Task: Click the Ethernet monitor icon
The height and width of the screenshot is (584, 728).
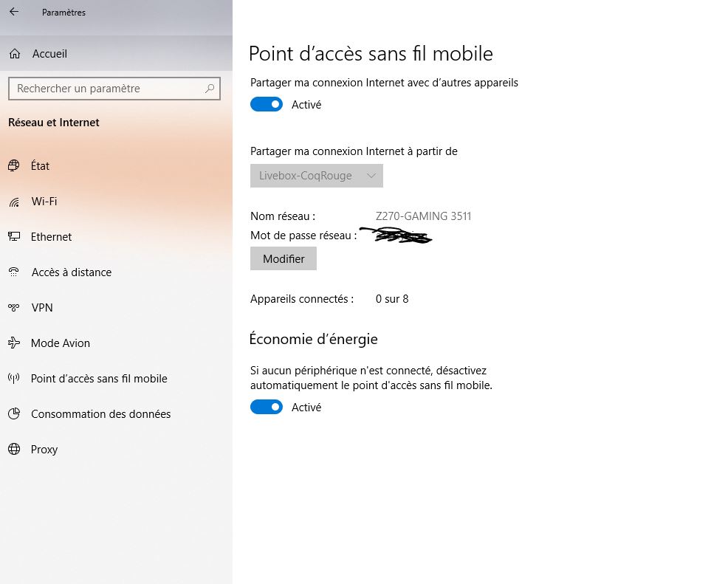Action: click(13, 237)
